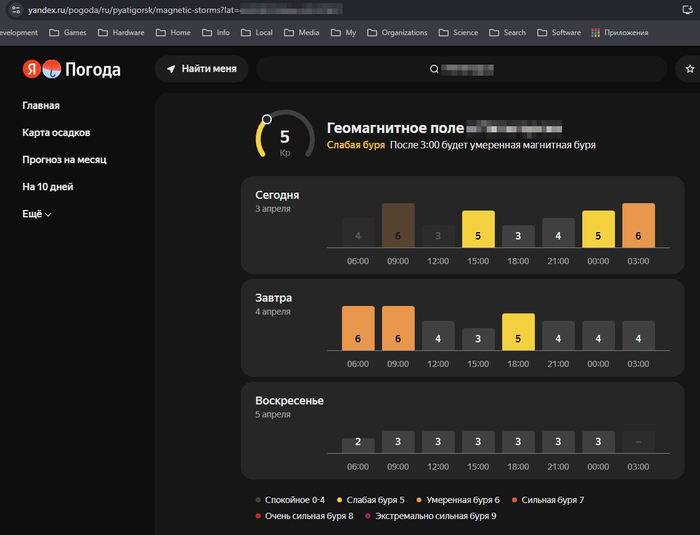This screenshot has height=535, width=700.
Task: Click the weather umbrella logo icon
Action: coord(52,69)
